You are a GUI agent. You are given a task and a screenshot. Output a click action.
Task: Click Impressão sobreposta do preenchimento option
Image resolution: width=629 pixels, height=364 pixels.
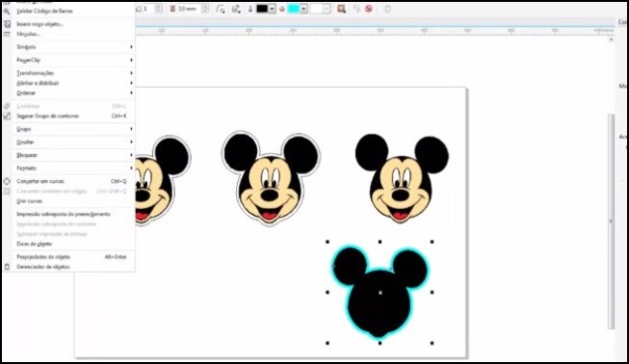(x=64, y=214)
